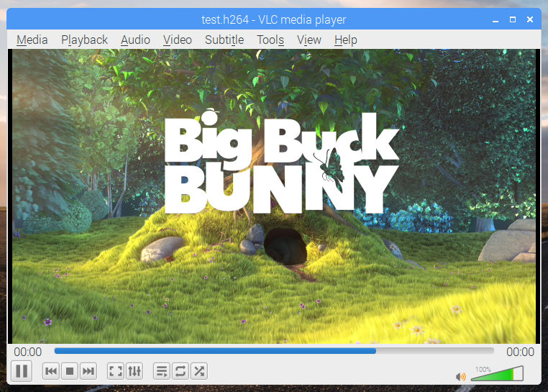
Task: Open the Playback menu
Action: click(84, 40)
